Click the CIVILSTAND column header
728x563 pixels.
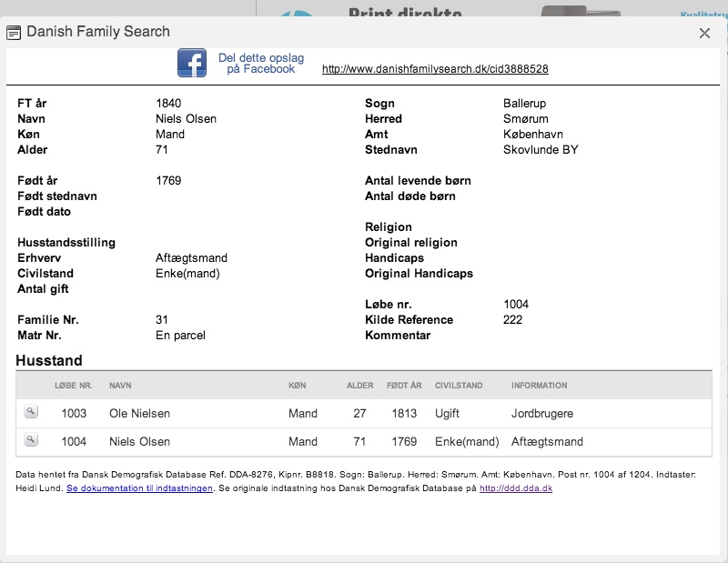click(459, 386)
